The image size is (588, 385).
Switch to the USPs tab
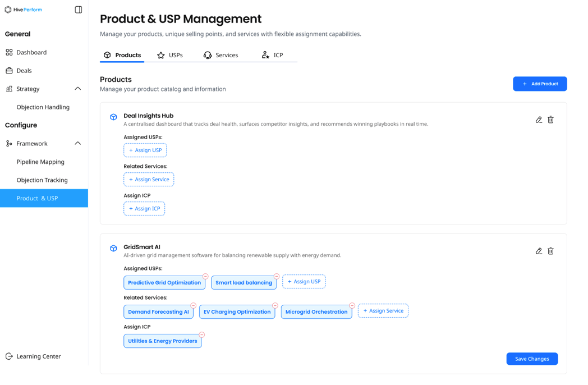coord(170,55)
